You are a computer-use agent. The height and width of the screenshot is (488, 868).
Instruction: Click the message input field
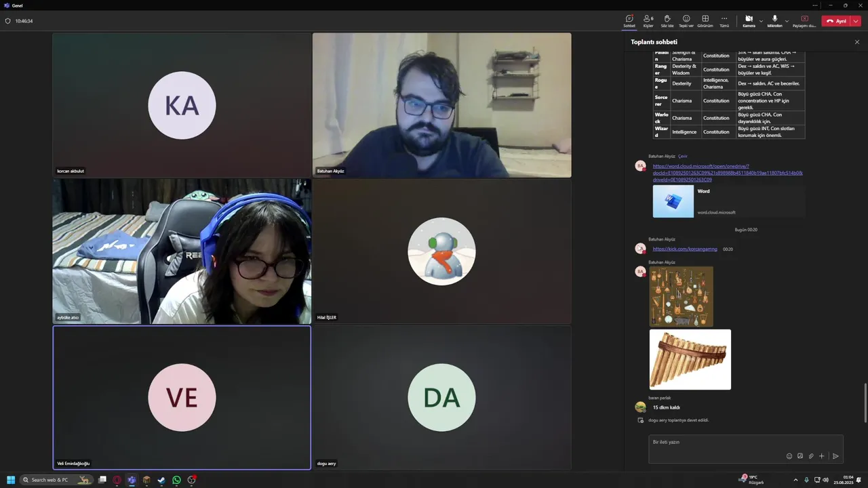tap(745, 442)
